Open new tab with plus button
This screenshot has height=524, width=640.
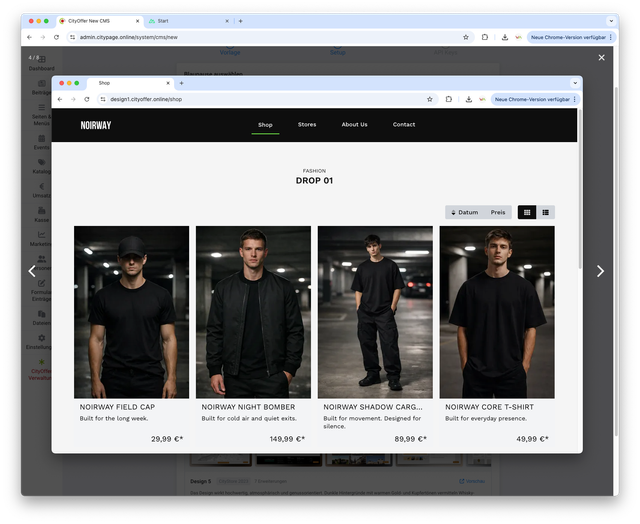tap(240, 21)
